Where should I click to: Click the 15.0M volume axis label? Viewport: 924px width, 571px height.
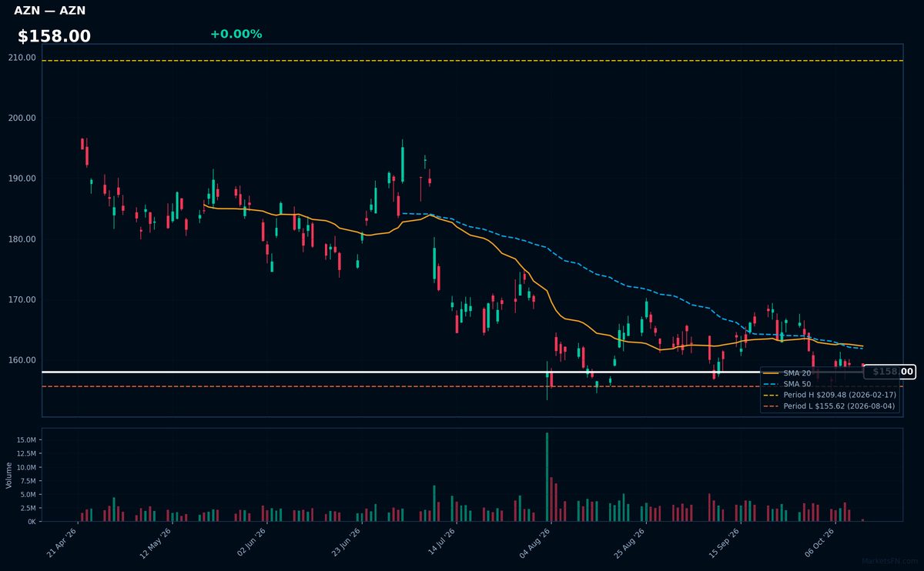[x=25, y=440]
